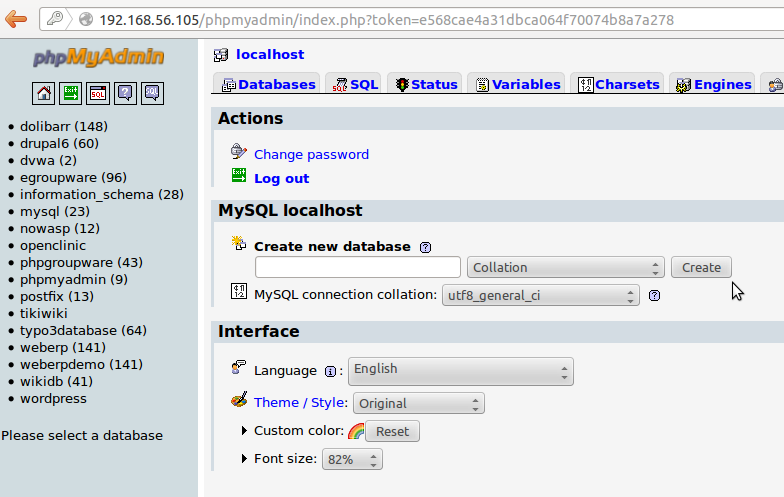
Task: Click the green Exit icon in sidebar
Action: pyautogui.click(x=70, y=93)
